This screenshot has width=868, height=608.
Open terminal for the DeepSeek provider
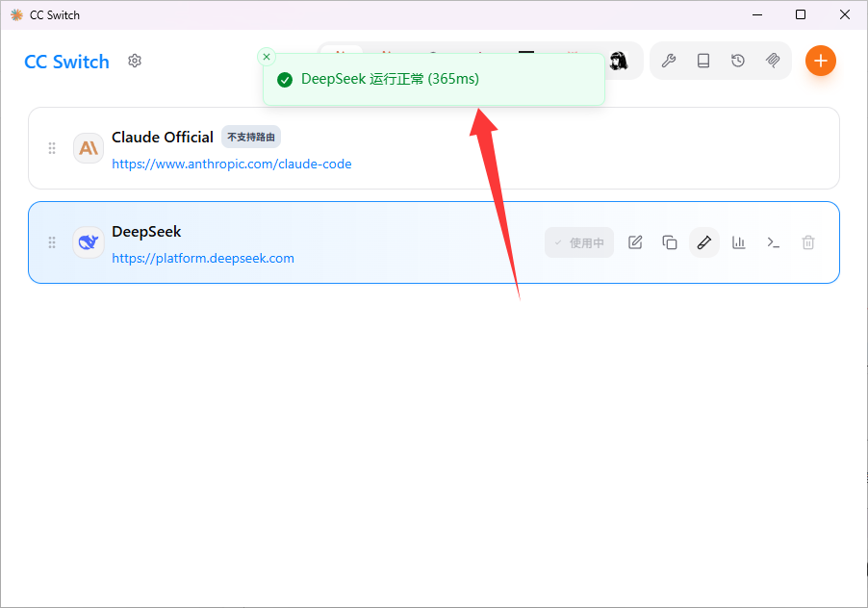click(774, 242)
